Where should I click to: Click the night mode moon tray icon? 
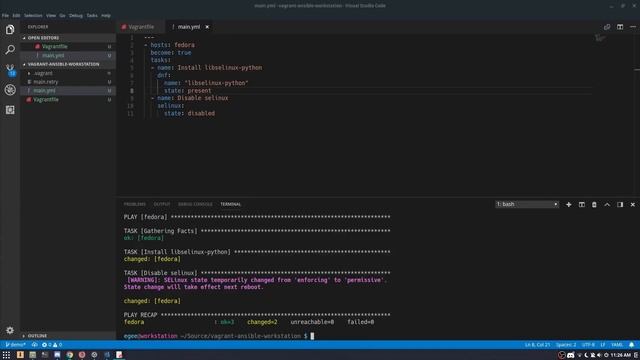tap(586, 355)
